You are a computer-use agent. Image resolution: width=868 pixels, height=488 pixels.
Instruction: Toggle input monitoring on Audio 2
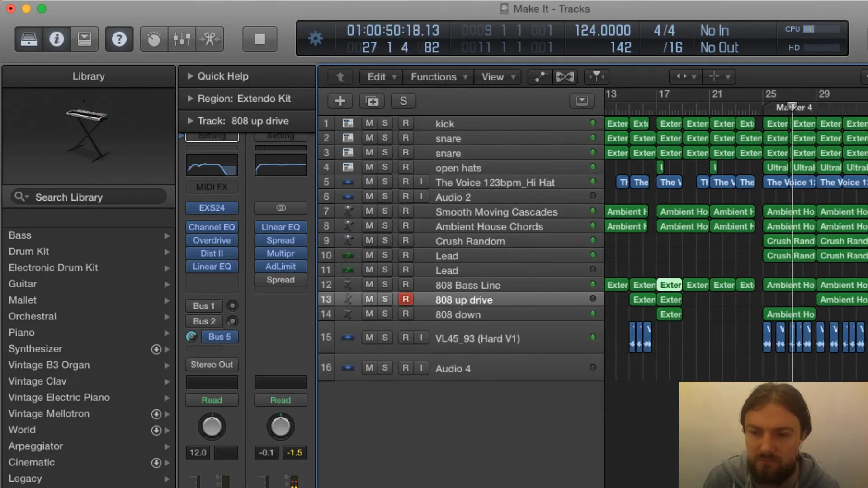point(421,197)
